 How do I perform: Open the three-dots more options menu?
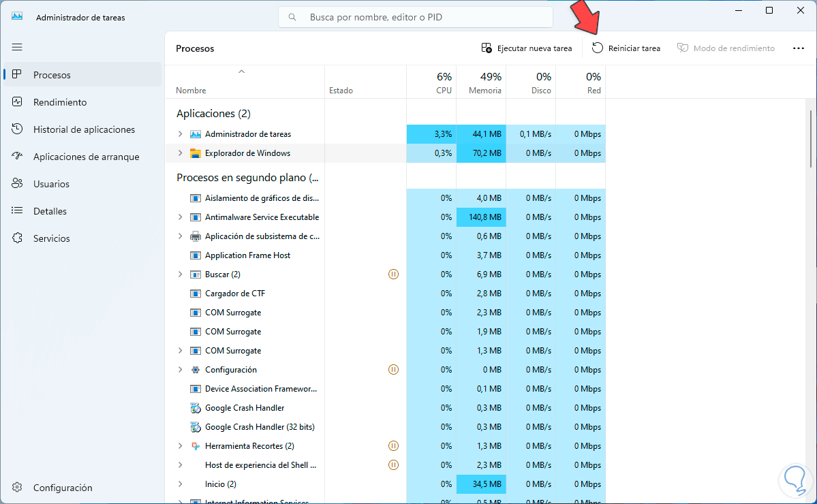[x=798, y=48]
